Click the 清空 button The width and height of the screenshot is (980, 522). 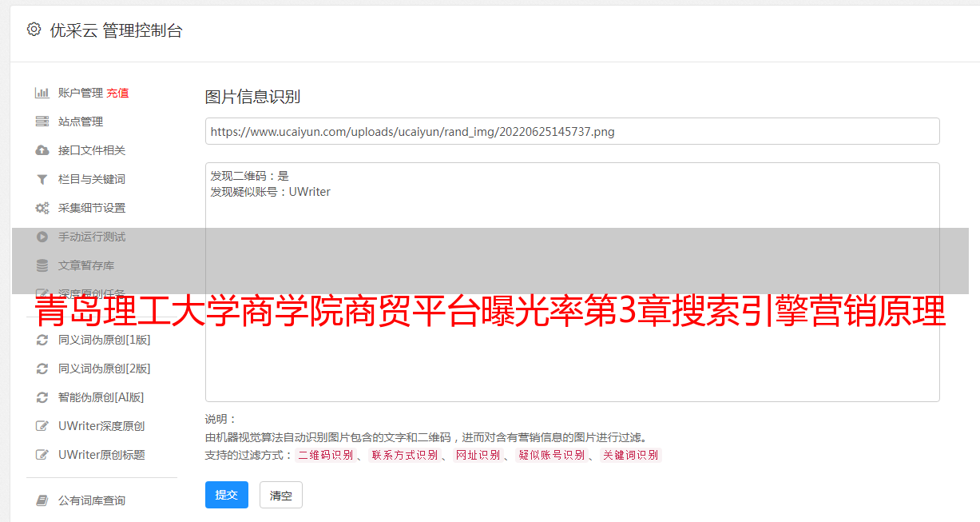point(281,496)
